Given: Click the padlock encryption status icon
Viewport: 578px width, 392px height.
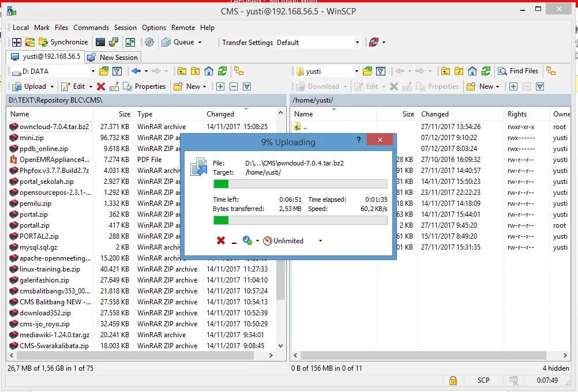Looking at the screenshot, I should pyautogui.click(x=453, y=380).
